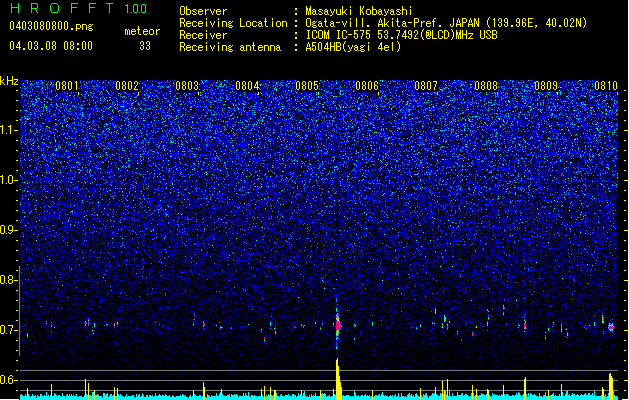The width and height of the screenshot is (629, 400).
Task: Click the HROFFT 1.0.0 title text
Action: tap(78, 8)
